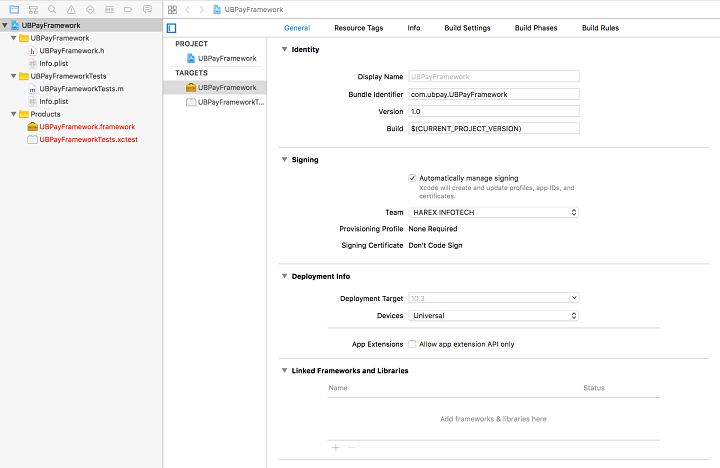Open the Report navigator speech-bubble icon
720x468 pixels.
(x=147, y=9)
